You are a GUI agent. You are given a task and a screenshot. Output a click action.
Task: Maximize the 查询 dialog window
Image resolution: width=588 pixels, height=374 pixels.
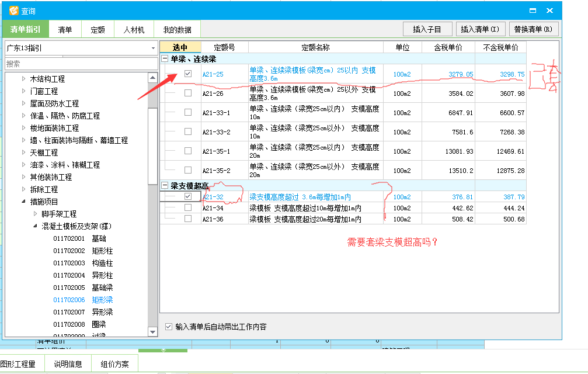(533, 11)
